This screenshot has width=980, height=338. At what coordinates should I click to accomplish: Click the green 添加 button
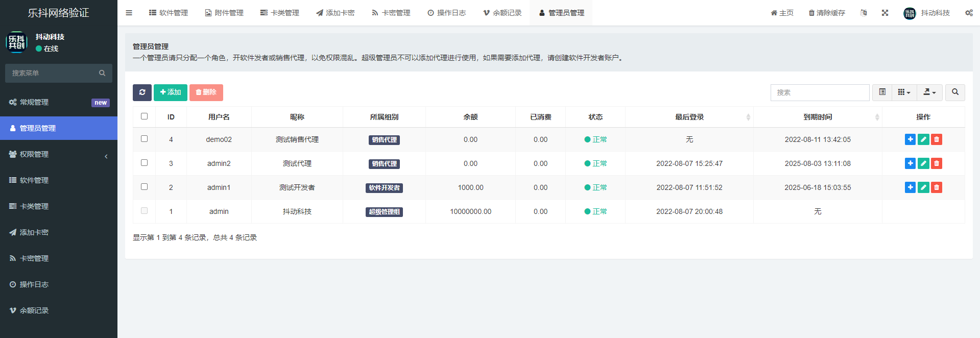point(171,92)
